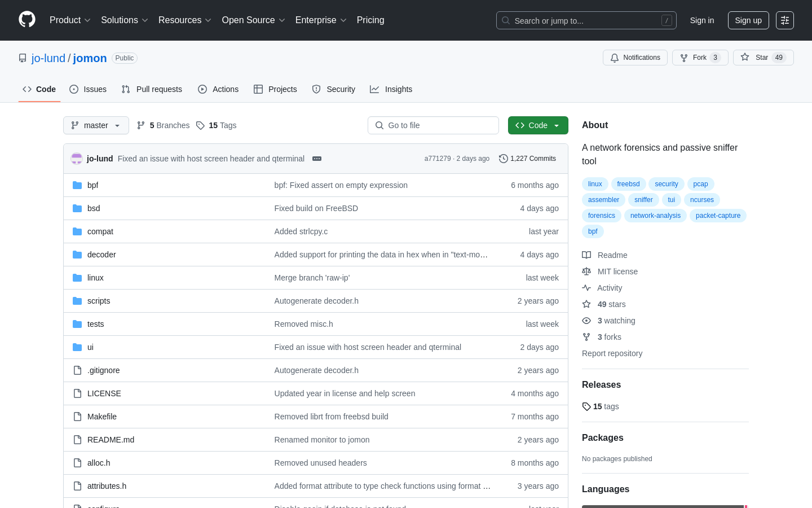812x508 pixels.
Task: Click the Go to file input
Action: (433, 125)
